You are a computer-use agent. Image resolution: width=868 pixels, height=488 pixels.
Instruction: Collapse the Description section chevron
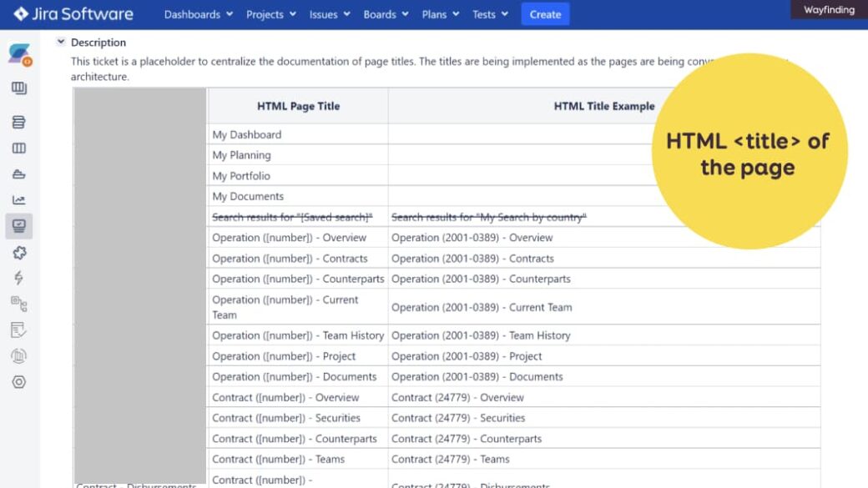point(59,40)
